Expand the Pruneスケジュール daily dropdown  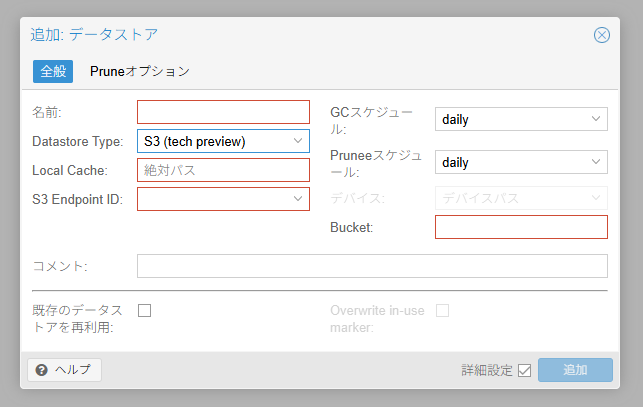point(521,162)
